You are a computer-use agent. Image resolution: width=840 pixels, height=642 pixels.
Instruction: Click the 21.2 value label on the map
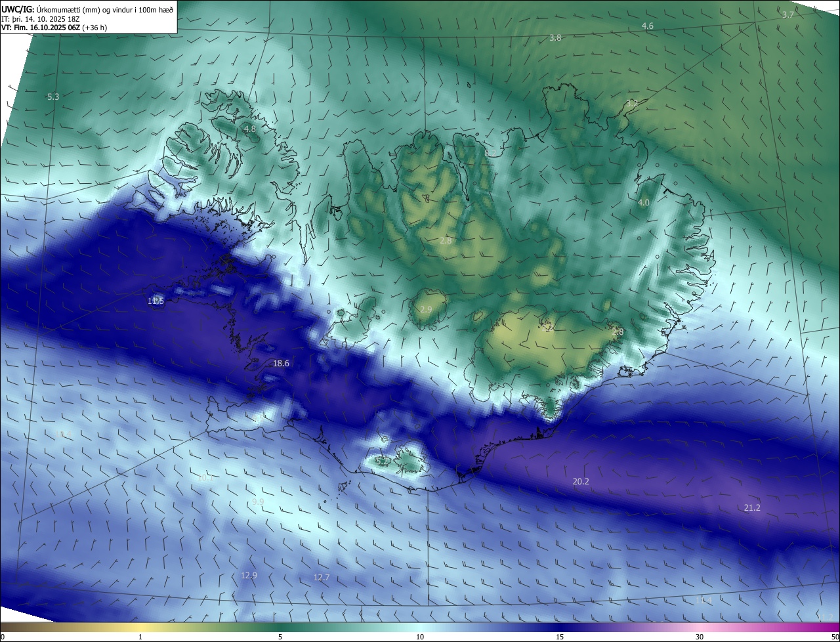(752, 507)
